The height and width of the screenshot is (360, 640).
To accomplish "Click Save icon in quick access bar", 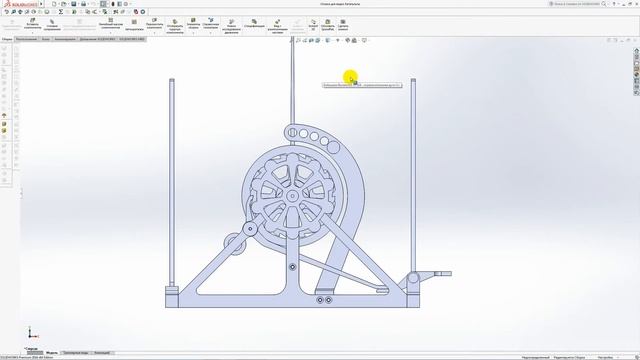I will [x=73, y=4].
